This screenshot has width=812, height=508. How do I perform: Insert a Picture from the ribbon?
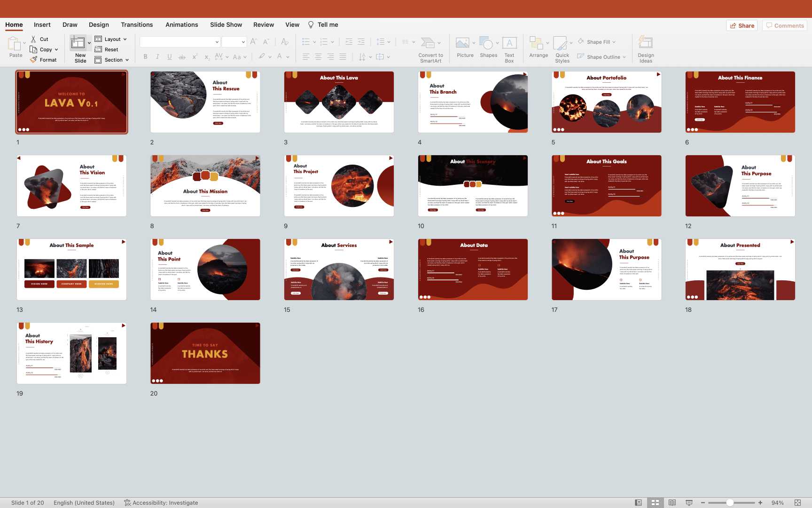tap(463, 44)
